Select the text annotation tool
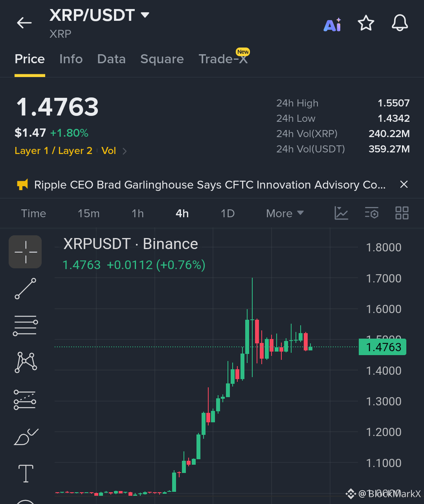The width and height of the screenshot is (424, 504). [26, 473]
